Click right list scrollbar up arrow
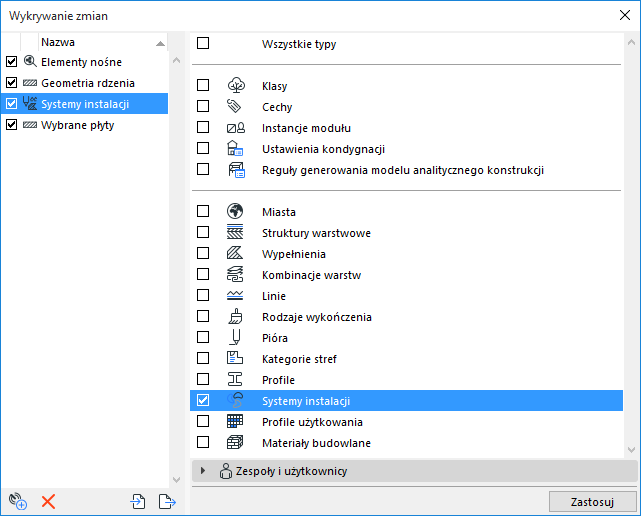The height and width of the screenshot is (516, 641). (x=631, y=42)
